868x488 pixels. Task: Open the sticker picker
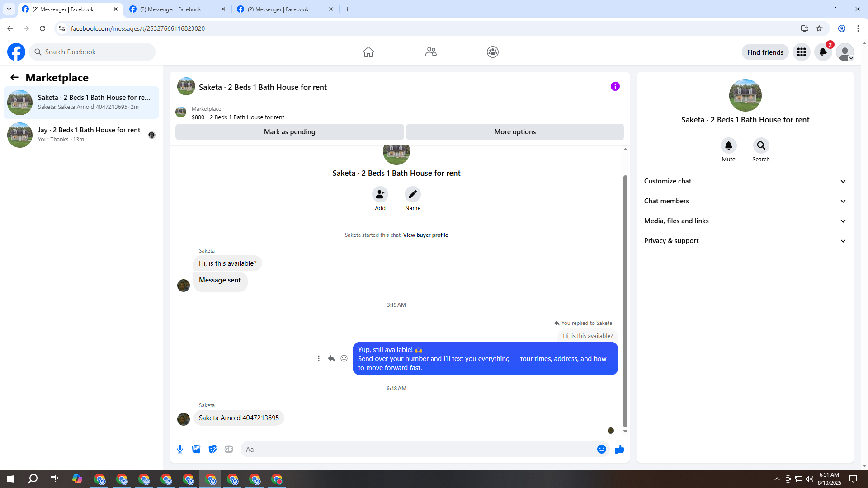(x=212, y=449)
